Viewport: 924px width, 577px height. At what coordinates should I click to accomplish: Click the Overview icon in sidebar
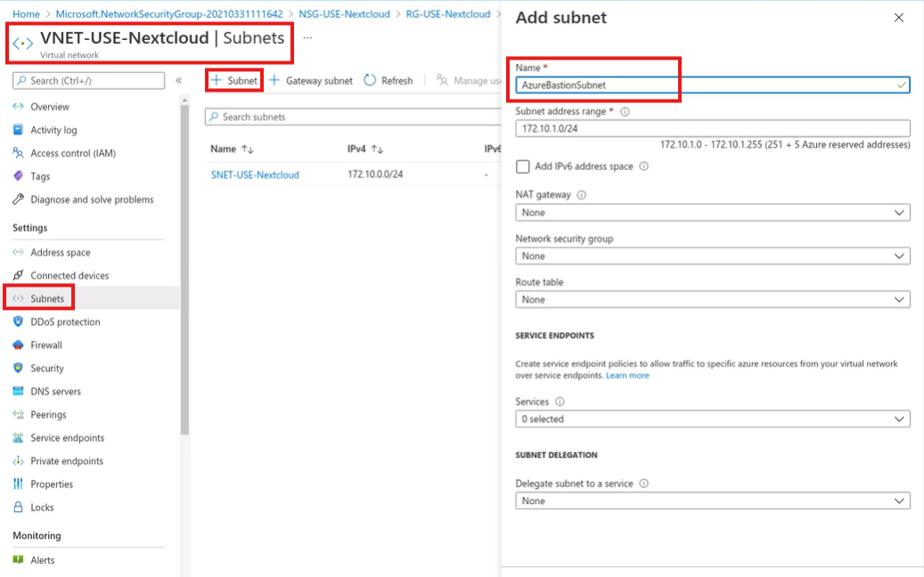19,107
